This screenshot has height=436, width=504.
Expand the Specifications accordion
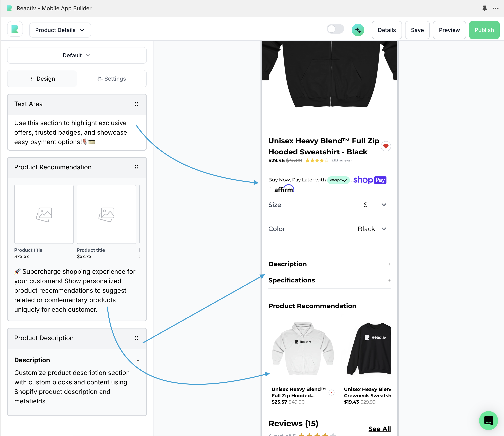389,280
